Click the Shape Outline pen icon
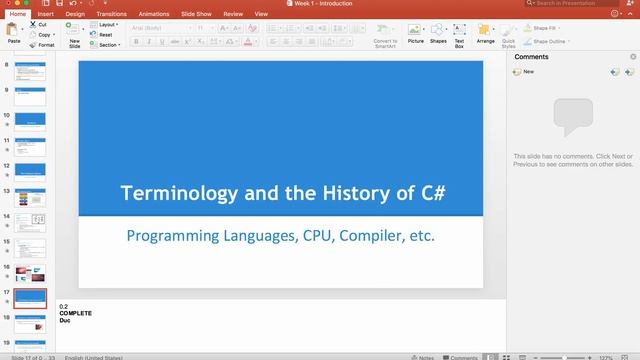This screenshot has height=360, width=640. click(527, 41)
